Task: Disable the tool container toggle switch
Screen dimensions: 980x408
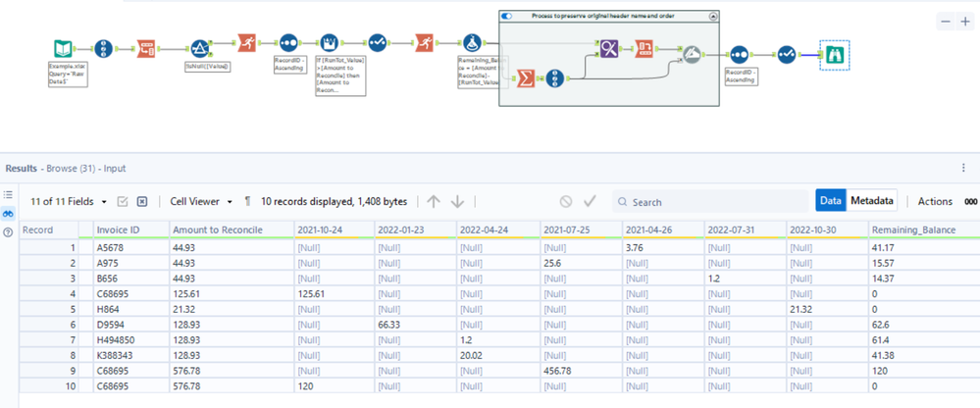Action: click(x=507, y=17)
